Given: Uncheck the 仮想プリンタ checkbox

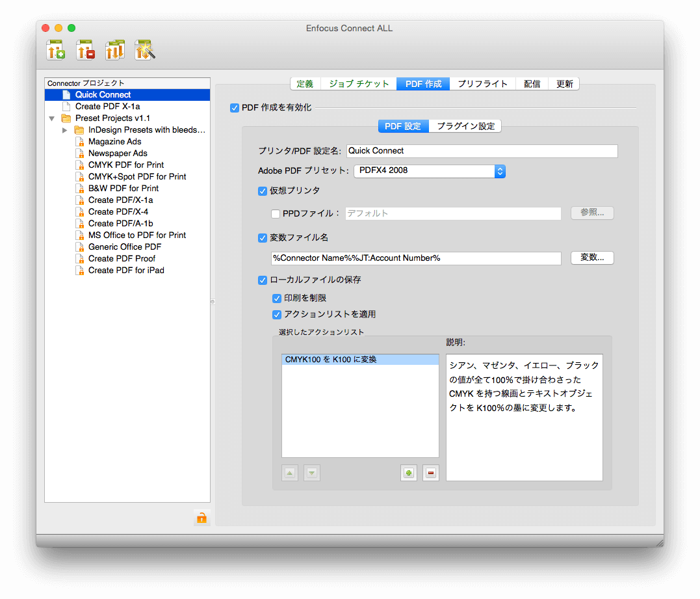Looking at the screenshot, I should point(263,191).
